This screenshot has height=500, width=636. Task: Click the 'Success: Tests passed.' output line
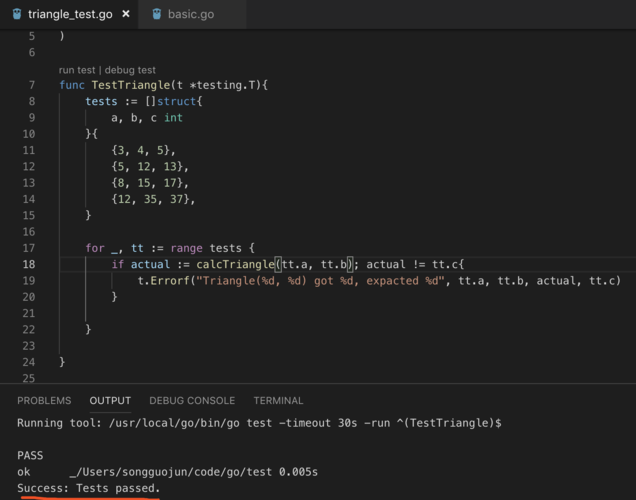click(x=89, y=488)
